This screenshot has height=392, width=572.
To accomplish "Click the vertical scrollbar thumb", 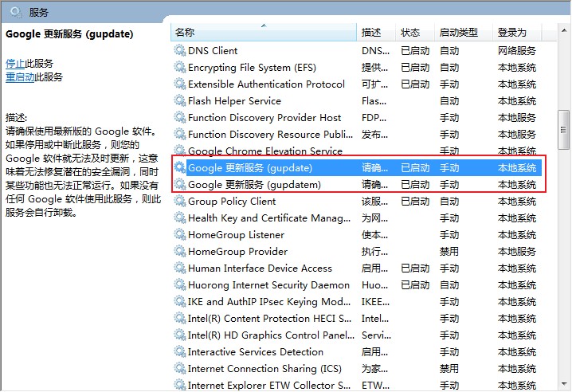I will (564, 130).
